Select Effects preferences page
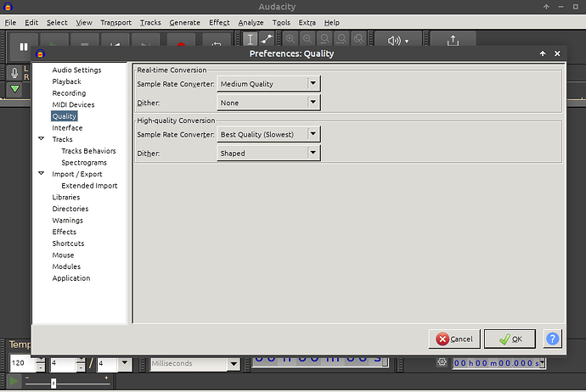Viewport: 586px width, 392px height. tap(65, 232)
